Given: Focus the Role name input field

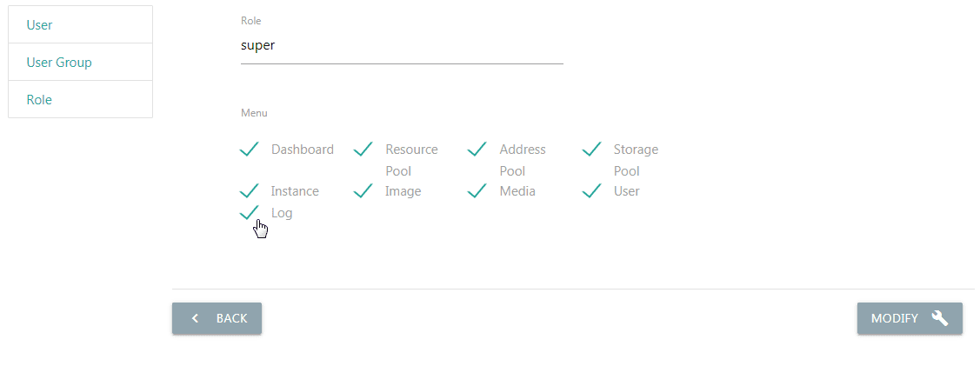Looking at the screenshot, I should [402, 46].
